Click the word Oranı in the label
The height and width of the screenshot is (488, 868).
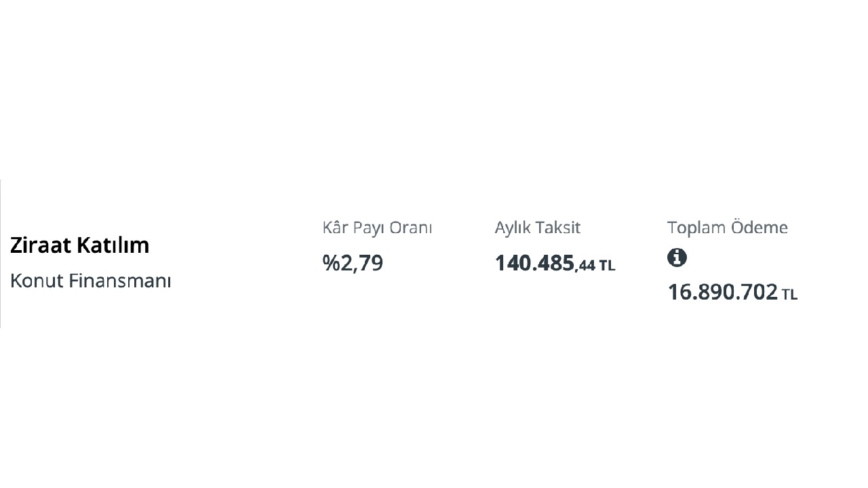pyautogui.click(x=410, y=228)
